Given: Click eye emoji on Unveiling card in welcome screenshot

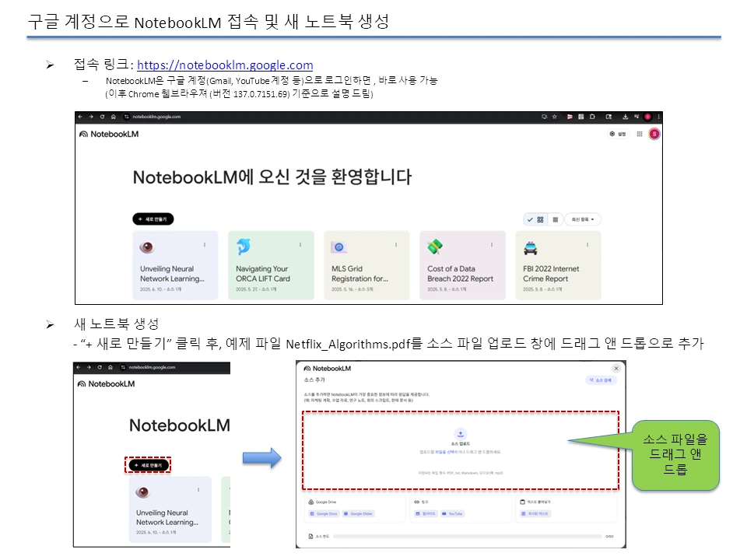Looking at the screenshot, I should 147,247.
